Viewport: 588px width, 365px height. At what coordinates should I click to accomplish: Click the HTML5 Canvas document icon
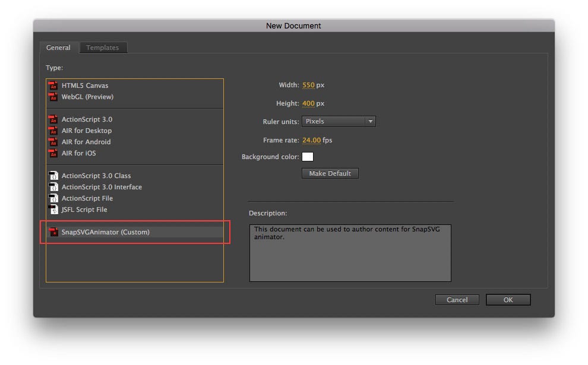tap(53, 85)
